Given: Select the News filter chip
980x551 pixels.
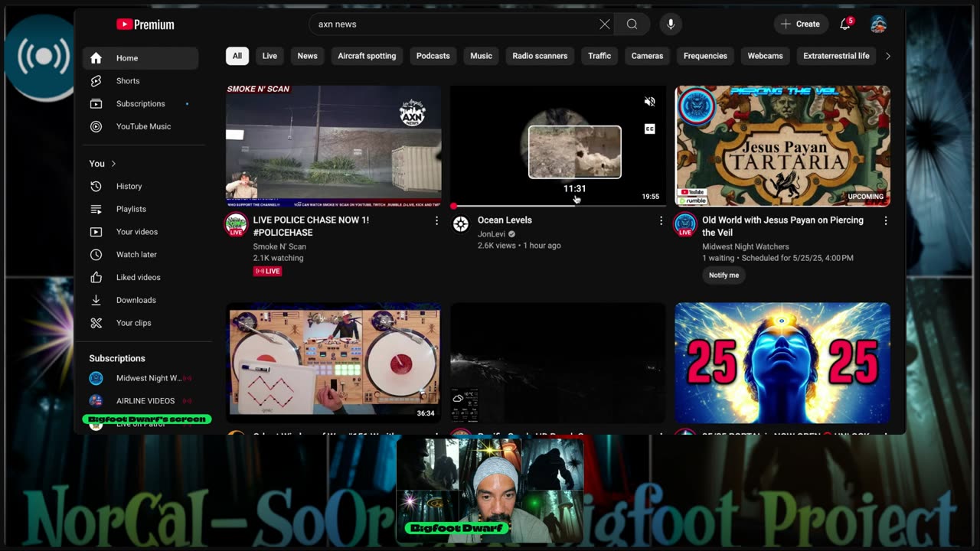Looking at the screenshot, I should [307, 56].
